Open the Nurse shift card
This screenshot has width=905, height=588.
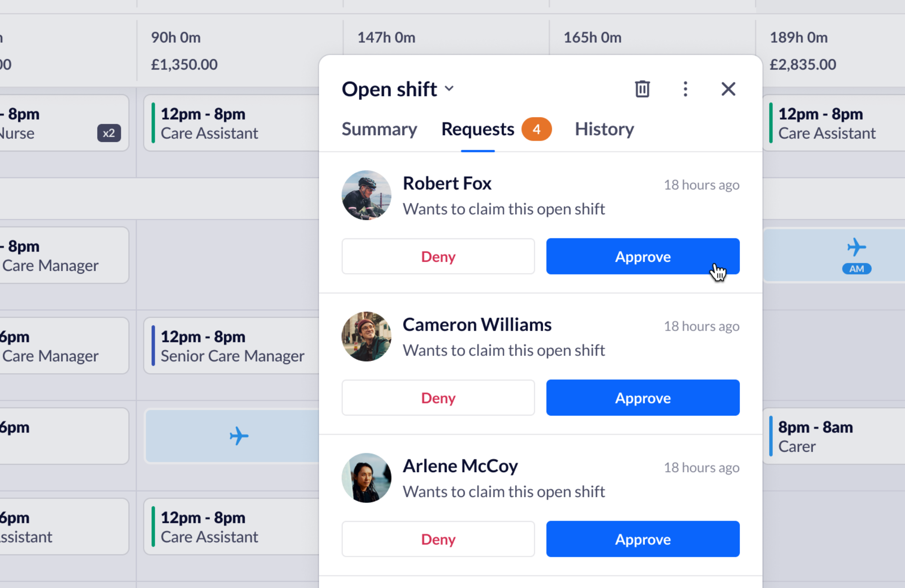pos(64,123)
